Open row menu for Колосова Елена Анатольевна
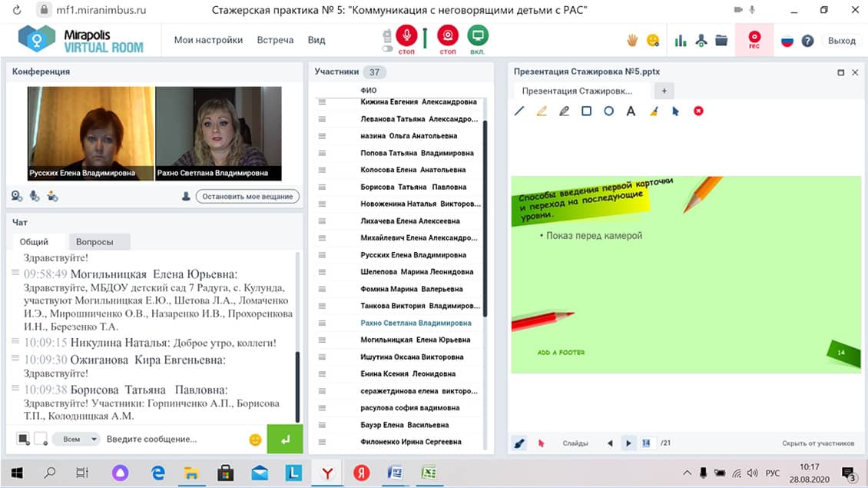 (x=322, y=170)
